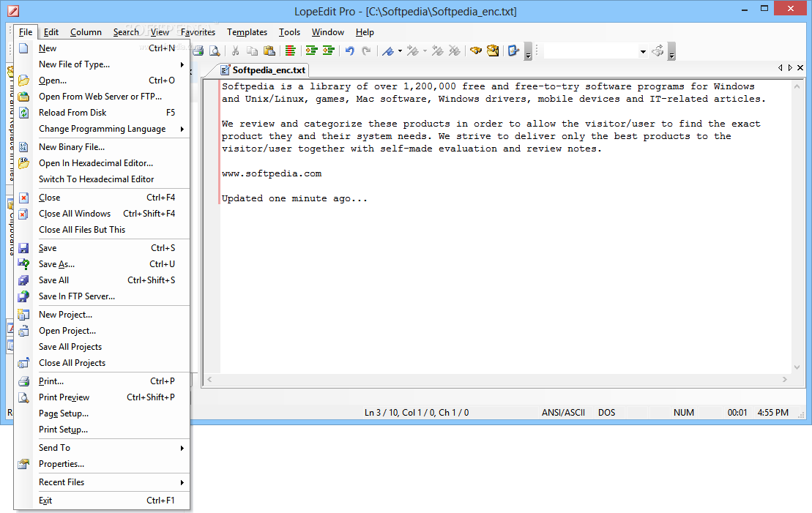Choose Save All Projects entry
812x513 pixels.
[102, 347]
